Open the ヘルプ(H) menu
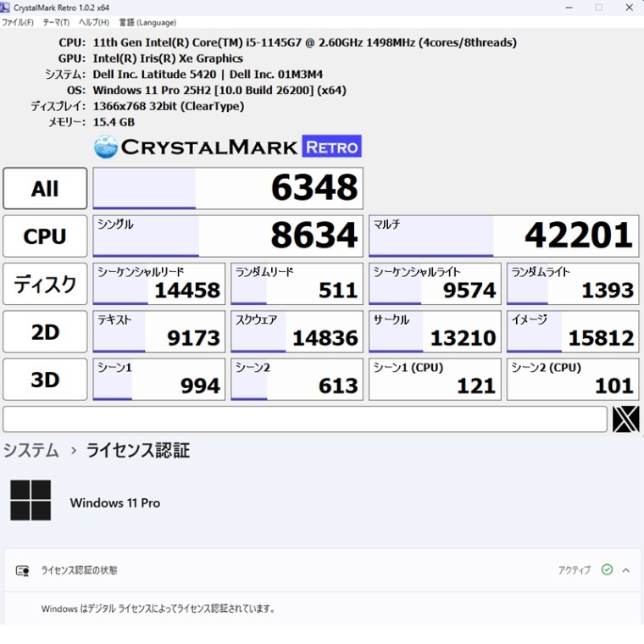 pos(94,22)
